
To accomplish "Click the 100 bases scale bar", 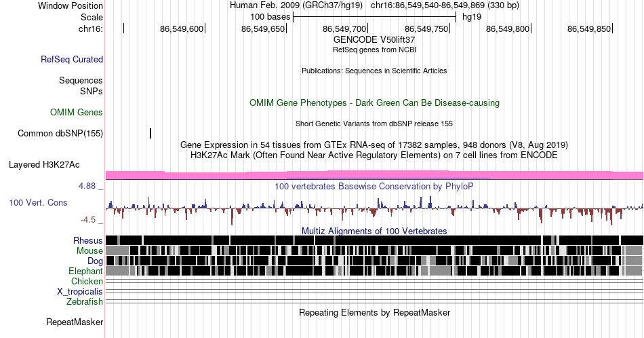I will [375, 17].
